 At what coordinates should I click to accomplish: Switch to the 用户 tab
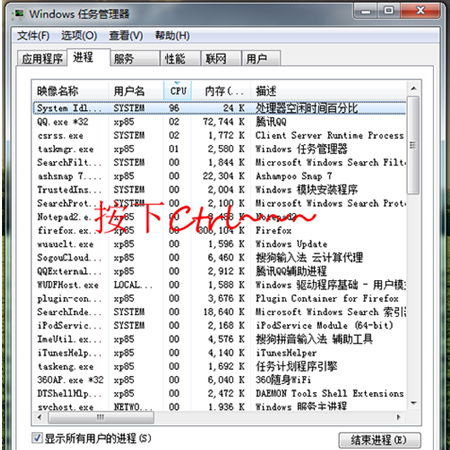[x=261, y=59]
